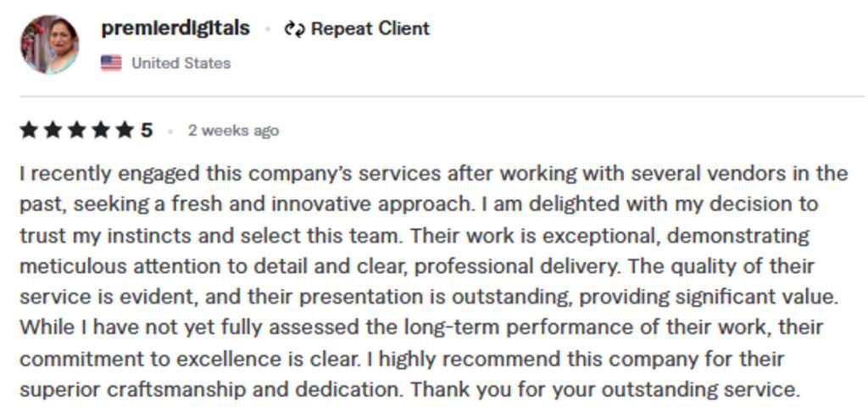Screen dimensions: 868x407
Task: Click the '2 weeks ago' timestamp
Action: coord(233,131)
